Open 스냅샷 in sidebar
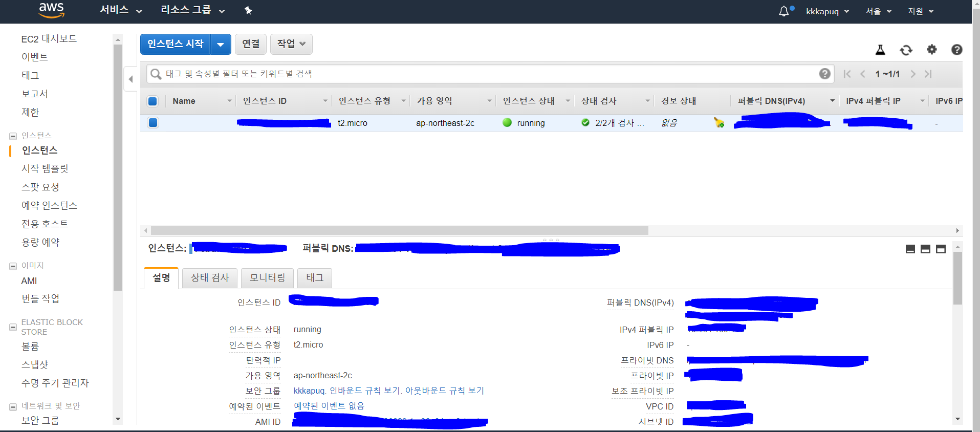The width and height of the screenshot is (980, 432). pyautogui.click(x=35, y=365)
